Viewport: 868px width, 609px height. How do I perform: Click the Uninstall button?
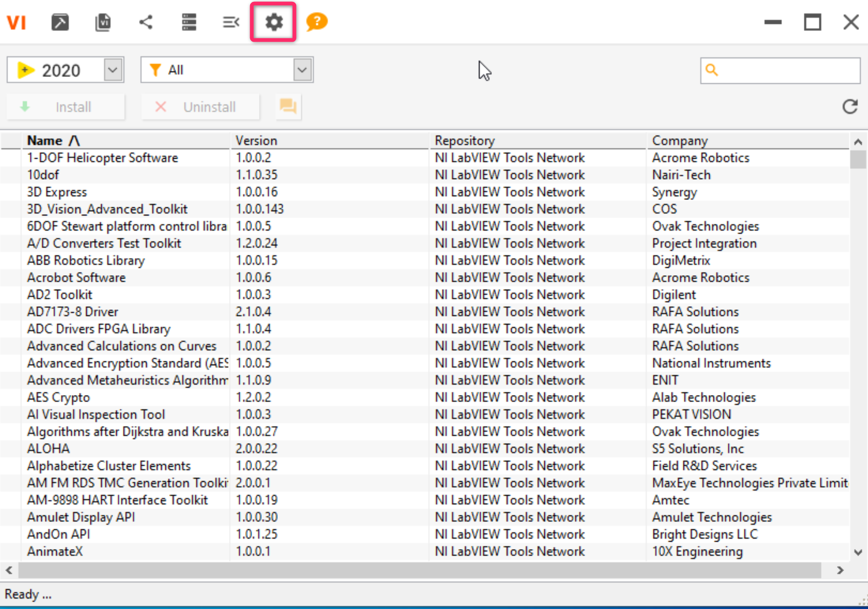(200, 107)
